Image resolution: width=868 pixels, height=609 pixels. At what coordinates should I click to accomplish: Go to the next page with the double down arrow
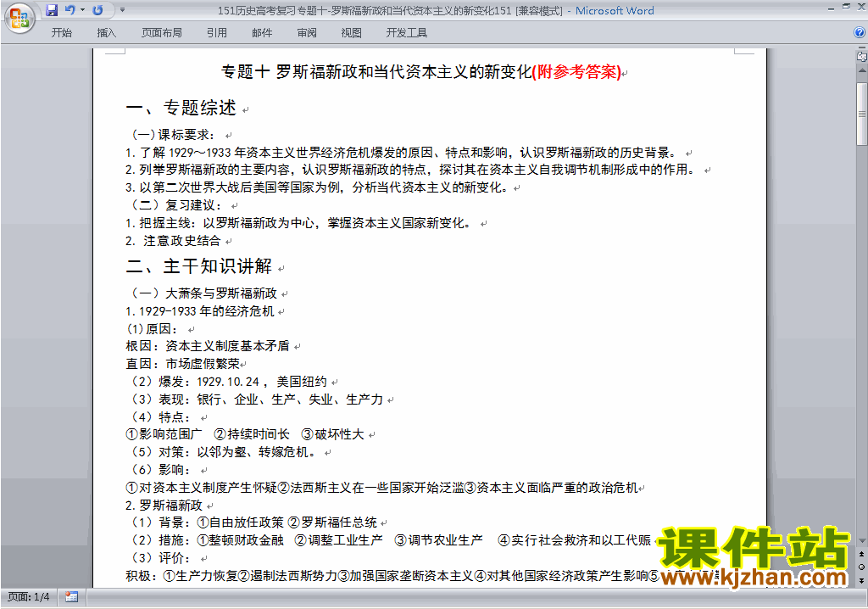coord(862,580)
